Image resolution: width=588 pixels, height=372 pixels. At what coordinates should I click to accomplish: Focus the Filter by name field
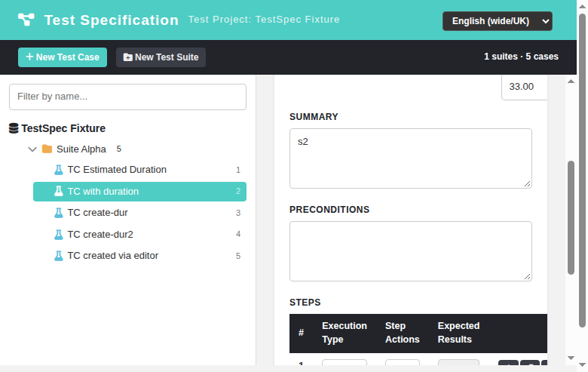pos(127,97)
